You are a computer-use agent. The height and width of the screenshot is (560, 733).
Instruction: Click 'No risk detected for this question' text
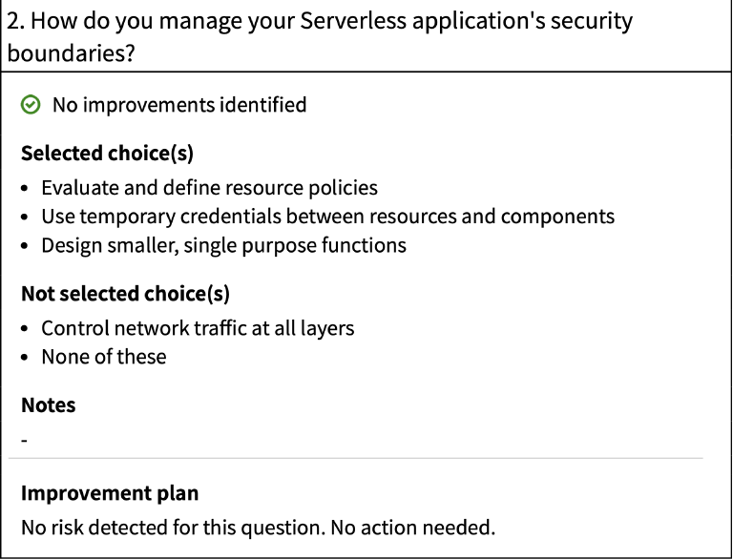(x=177, y=527)
